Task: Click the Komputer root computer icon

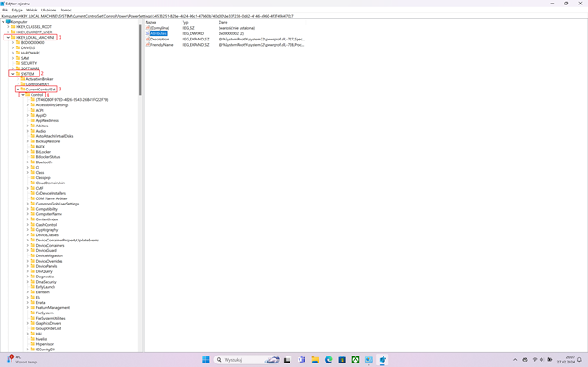Action: pyautogui.click(x=9, y=22)
